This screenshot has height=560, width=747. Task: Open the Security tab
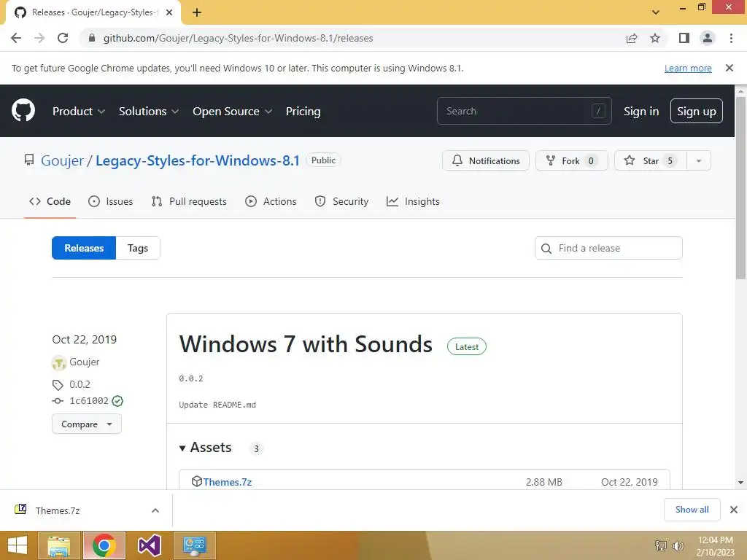(341, 201)
